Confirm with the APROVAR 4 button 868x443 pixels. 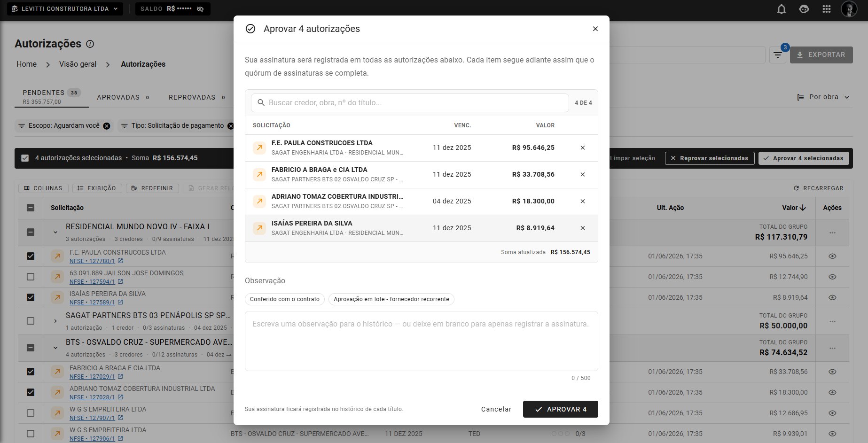(561, 409)
